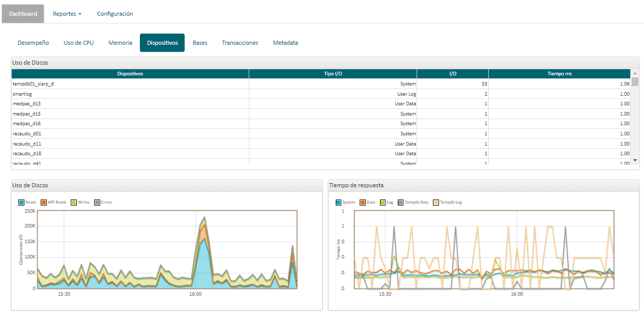
Task: Hide the Writes series in legend
Action: tap(74, 203)
